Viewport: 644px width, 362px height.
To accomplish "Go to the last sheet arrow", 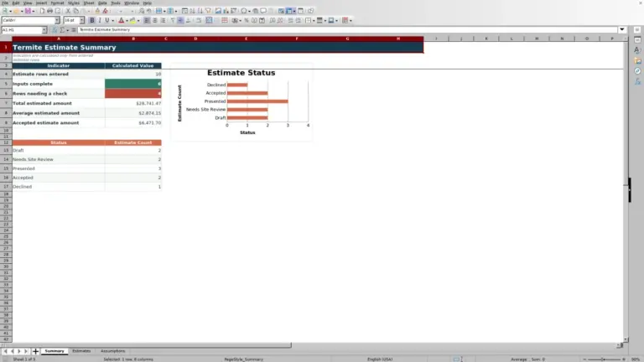I will 26,351.
